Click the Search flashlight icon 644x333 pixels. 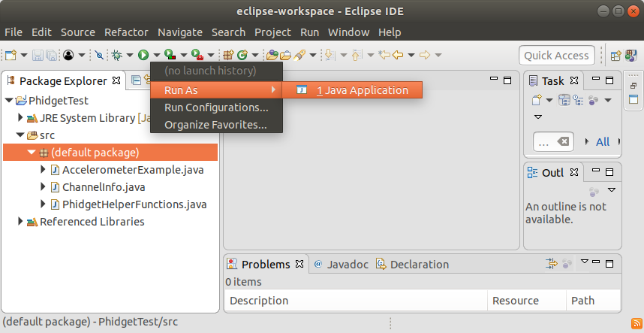299,55
